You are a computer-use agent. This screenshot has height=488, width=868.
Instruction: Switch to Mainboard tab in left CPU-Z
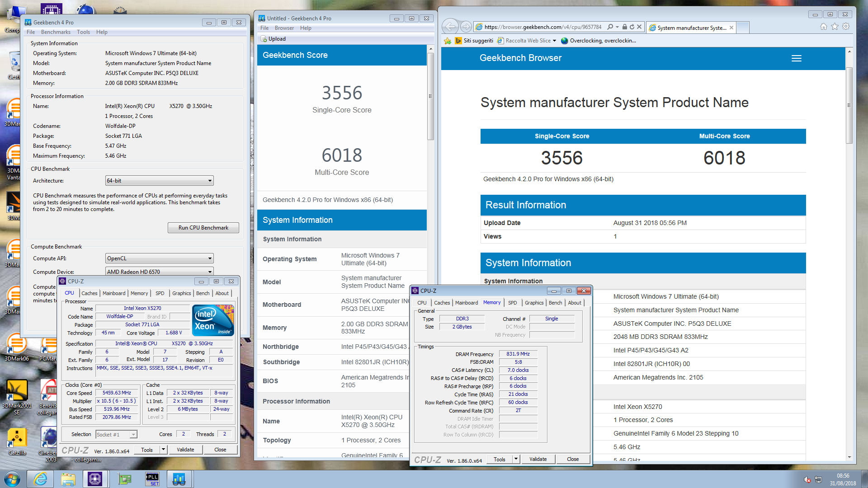pos(114,293)
